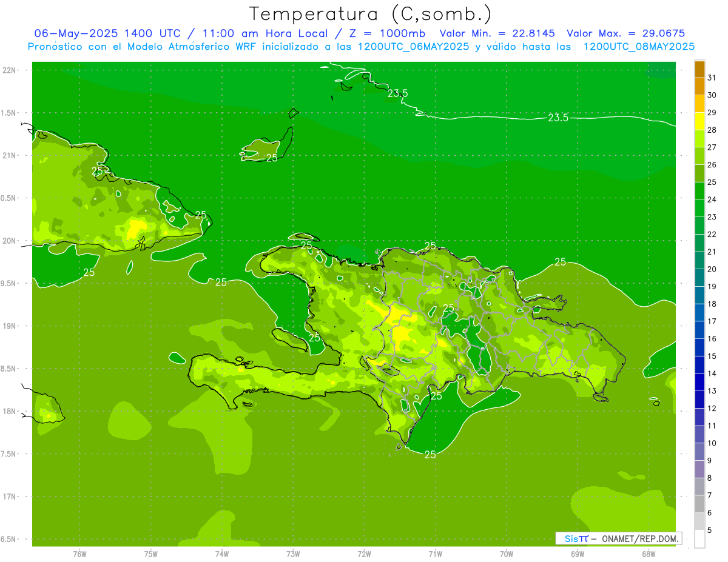The image size is (728, 562).
Task: Click the "70W" longitude axis label
Action: click(x=507, y=554)
